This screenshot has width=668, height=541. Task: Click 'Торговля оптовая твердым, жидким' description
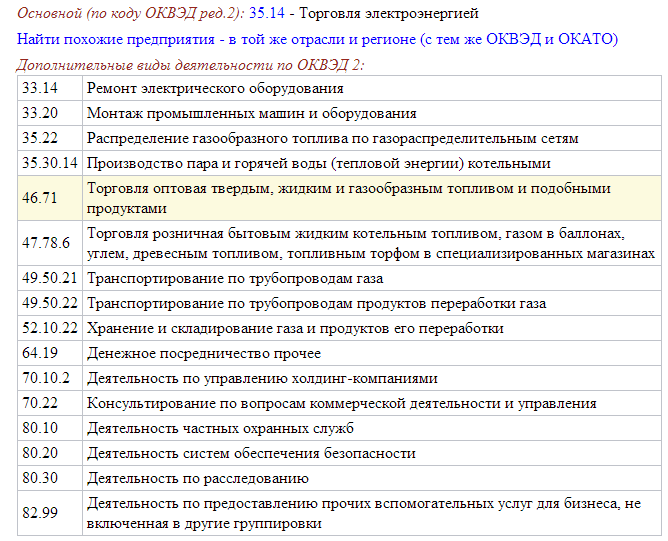pyautogui.click(x=371, y=198)
